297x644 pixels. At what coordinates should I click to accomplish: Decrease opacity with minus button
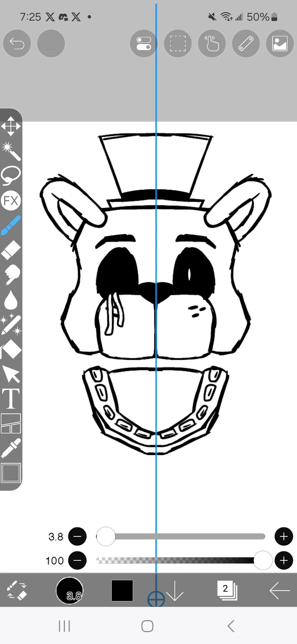coord(77,560)
